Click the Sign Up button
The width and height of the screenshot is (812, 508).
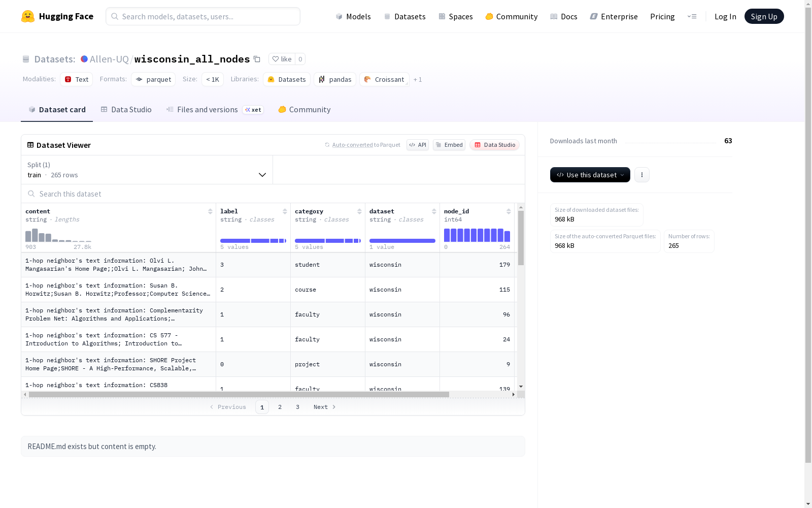pyautogui.click(x=764, y=16)
